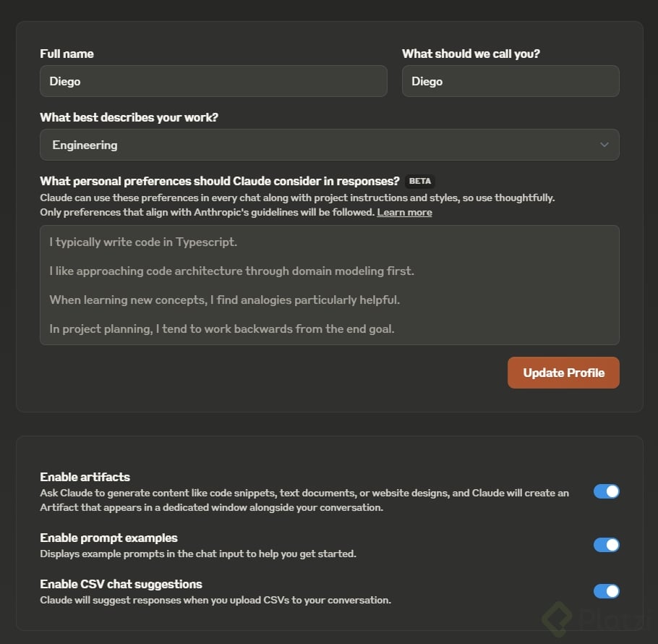The image size is (658, 644).
Task: Click the Full name input field
Action: coord(213,81)
